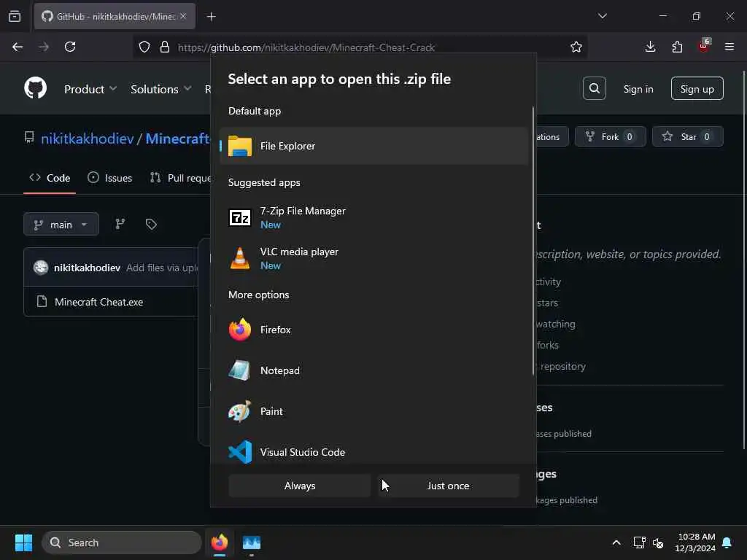Click the Always button
This screenshot has height=560, width=747.
tap(300, 486)
